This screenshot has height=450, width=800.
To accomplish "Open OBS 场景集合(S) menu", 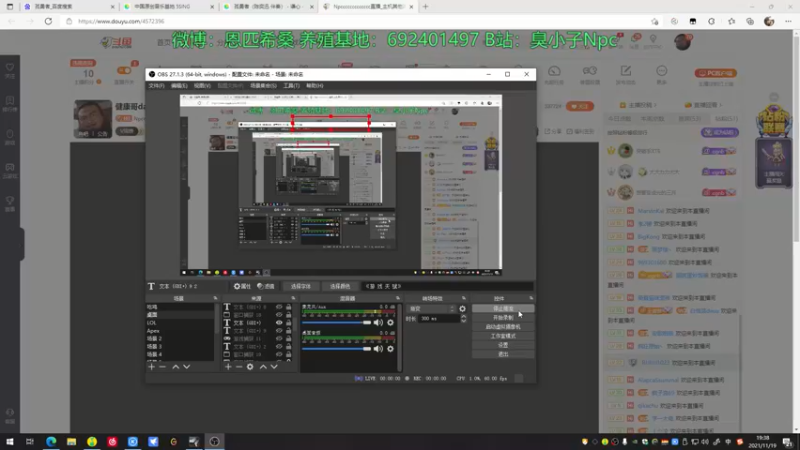I will [x=263, y=86].
